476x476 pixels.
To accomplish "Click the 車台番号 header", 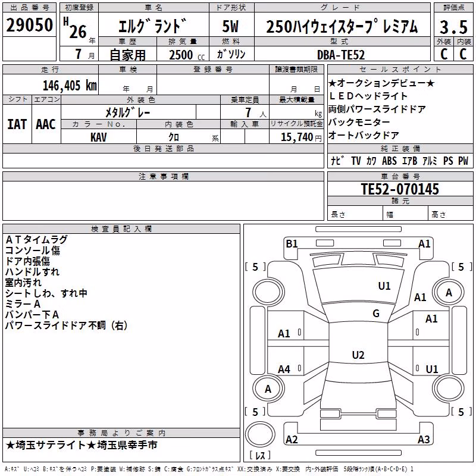I will click(x=400, y=177).
